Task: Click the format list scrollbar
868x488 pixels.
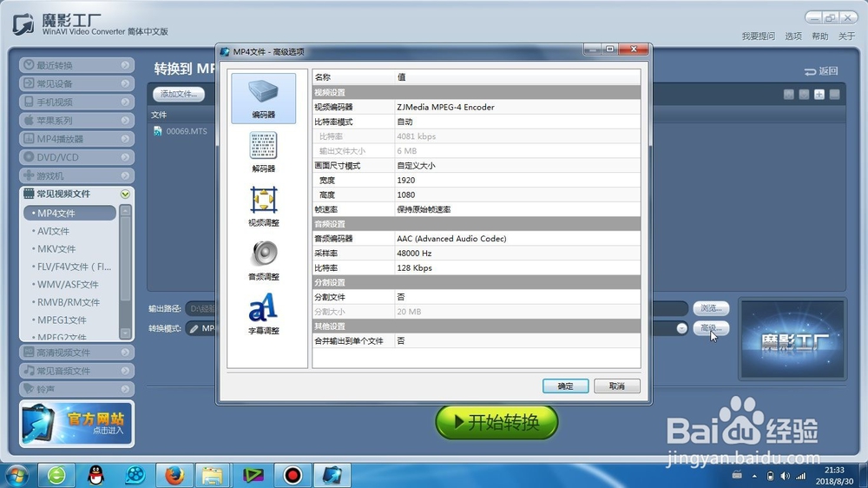Action: pos(126,272)
